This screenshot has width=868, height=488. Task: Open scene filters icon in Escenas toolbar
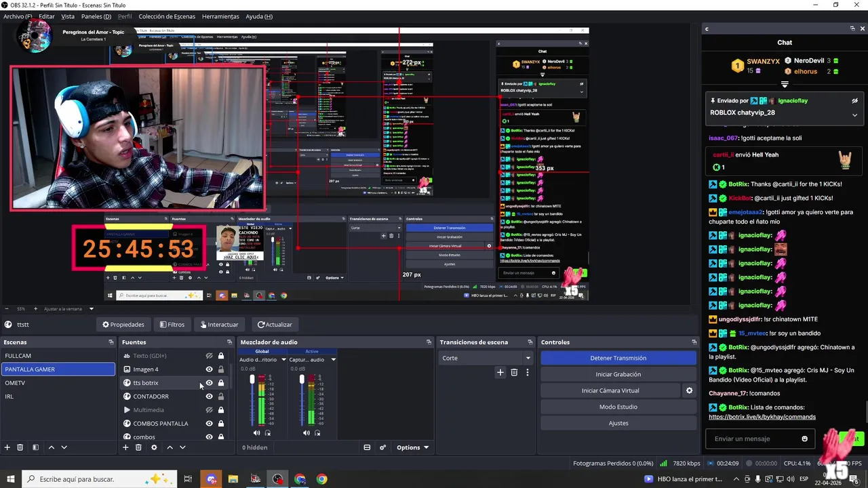(x=35, y=447)
